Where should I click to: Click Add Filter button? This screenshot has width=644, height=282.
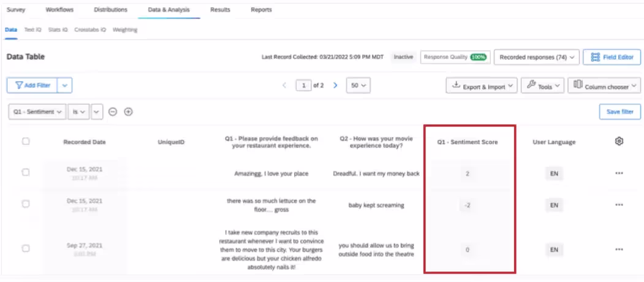[32, 85]
